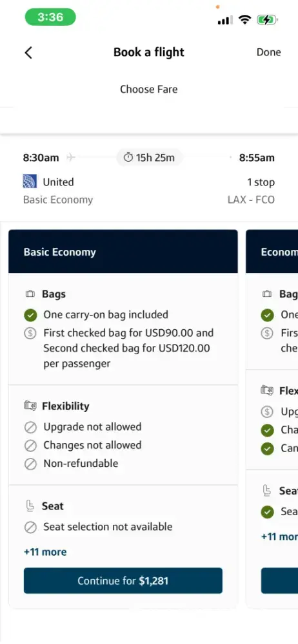Expand +11 more in the Economy card
Image resolution: width=298 pixels, height=644 pixels.
(279, 536)
